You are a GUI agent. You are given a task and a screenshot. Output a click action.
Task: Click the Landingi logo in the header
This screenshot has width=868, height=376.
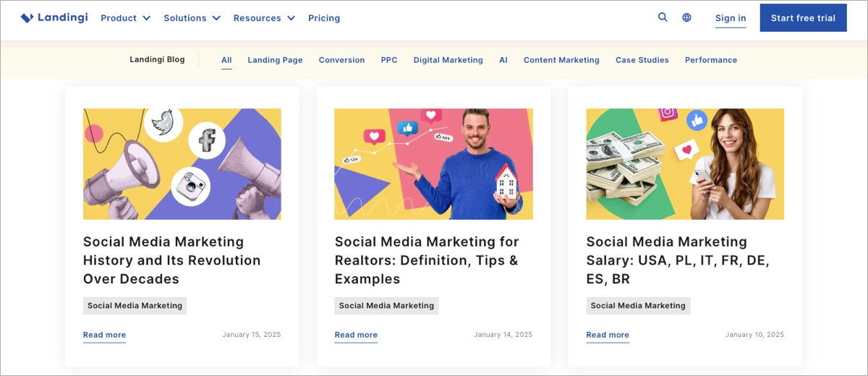pos(54,18)
